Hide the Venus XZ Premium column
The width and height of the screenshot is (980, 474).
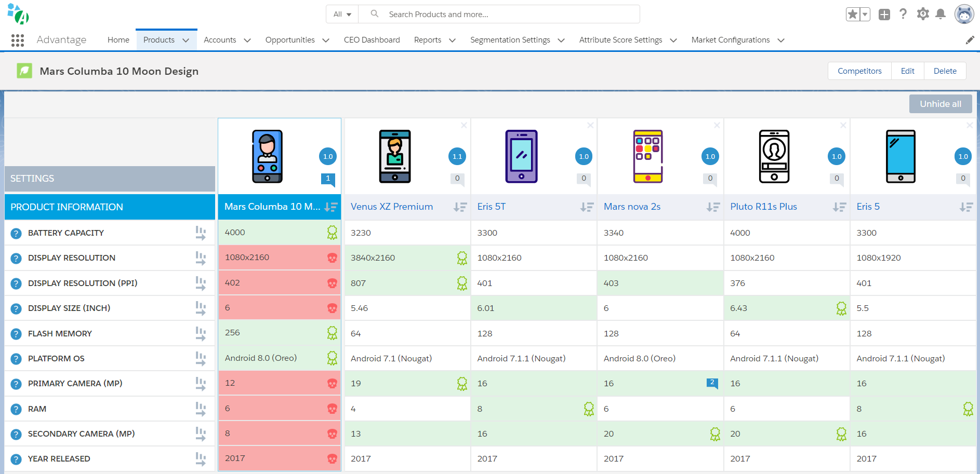[464, 125]
